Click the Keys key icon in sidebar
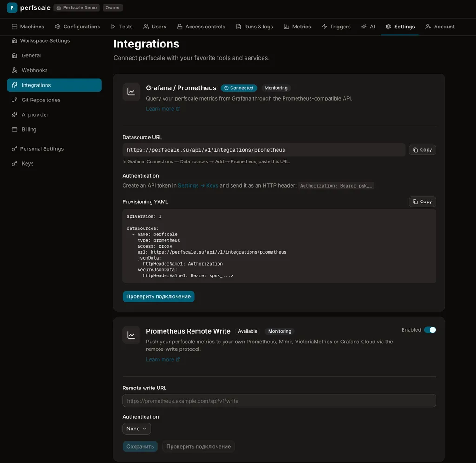 14,163
